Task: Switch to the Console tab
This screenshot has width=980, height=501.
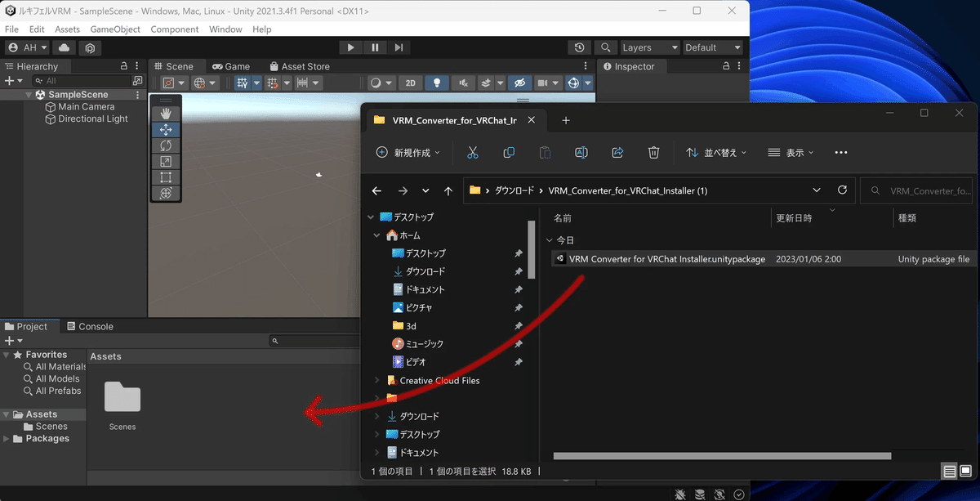Action: coord(90,326)
